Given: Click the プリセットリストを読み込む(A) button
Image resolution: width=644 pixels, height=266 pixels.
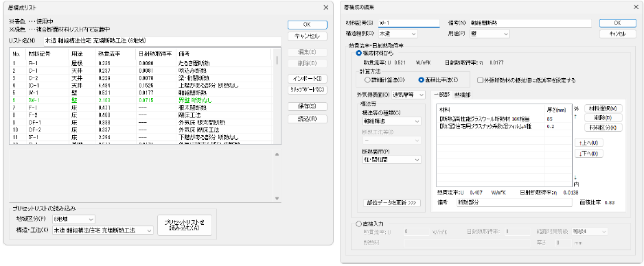Looking at the screenshot, I should pos(185,225).
